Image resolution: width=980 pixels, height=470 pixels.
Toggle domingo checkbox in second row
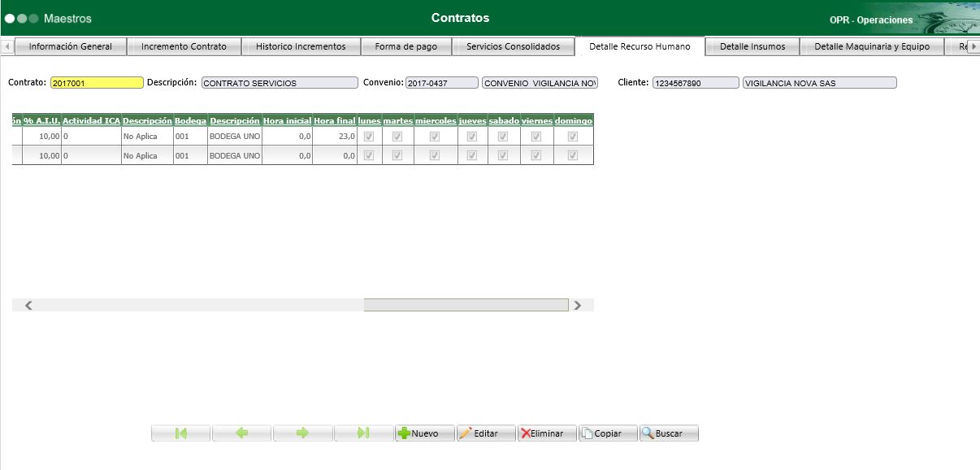(x=573, y=155)
